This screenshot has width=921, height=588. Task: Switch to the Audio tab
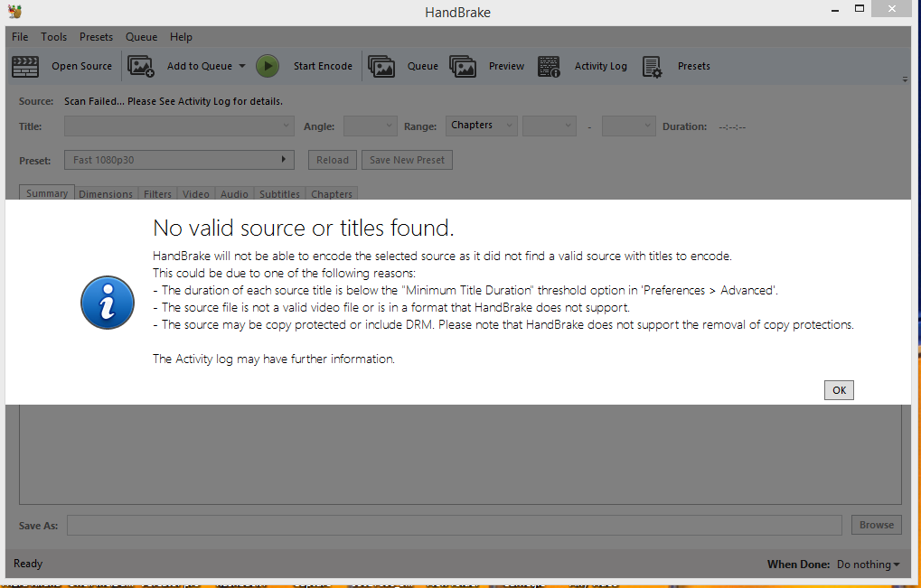tap(234, 193)
